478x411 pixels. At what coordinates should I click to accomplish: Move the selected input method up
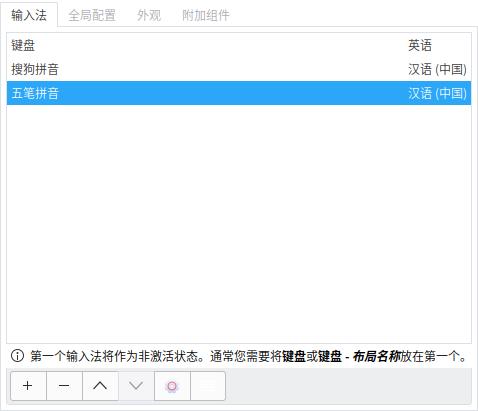coord(100,386)
